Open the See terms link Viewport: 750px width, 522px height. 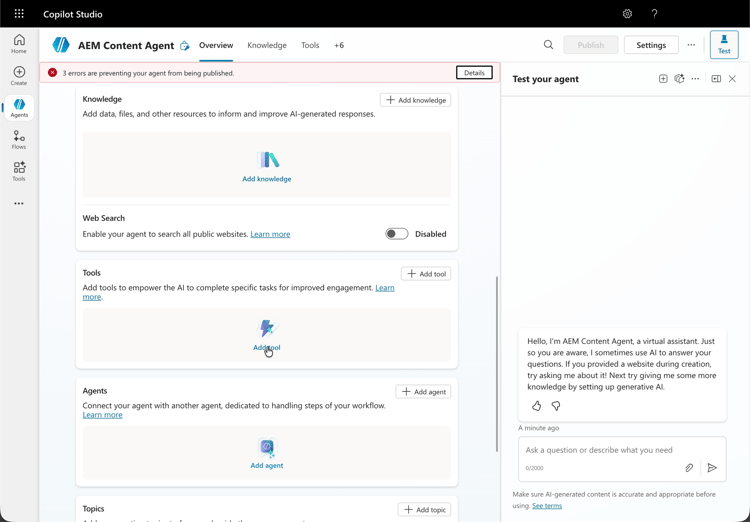[x=547, y=506]
